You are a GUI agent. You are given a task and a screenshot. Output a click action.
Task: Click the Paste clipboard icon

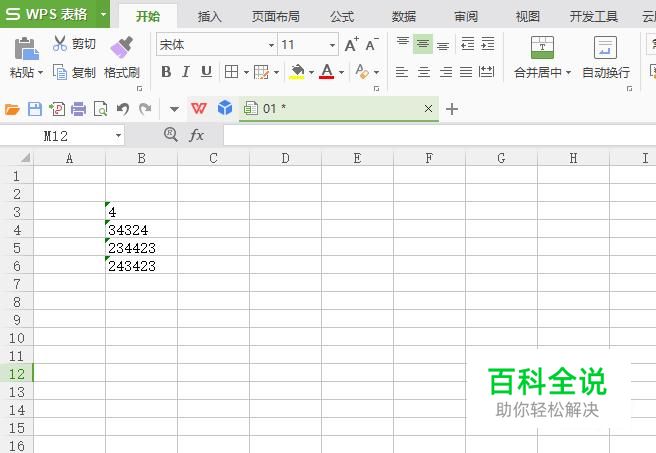click(26, 49)
